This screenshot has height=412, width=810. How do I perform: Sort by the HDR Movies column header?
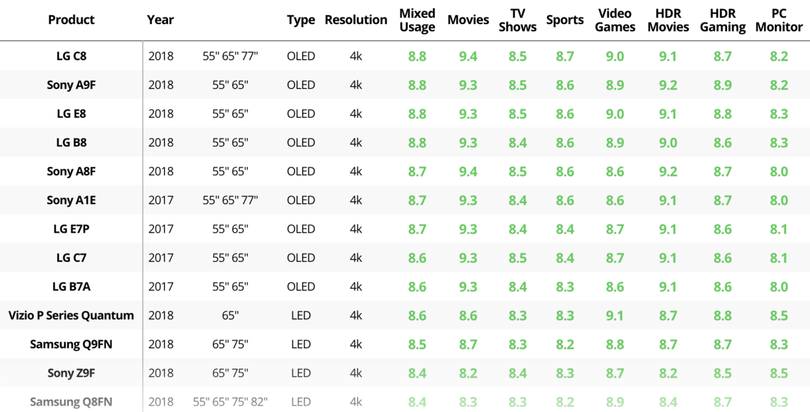tap(668, 20)
